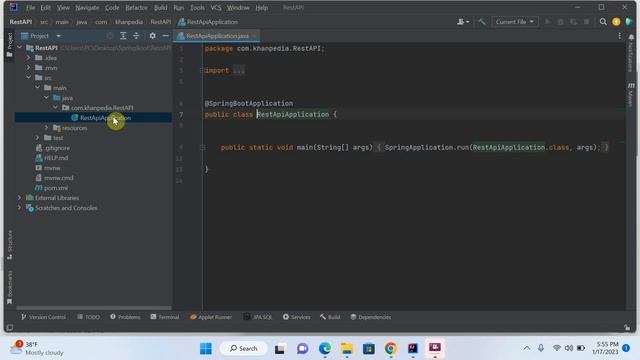Toggle the Notifications right sidebar tab

(x=631, y=53)
